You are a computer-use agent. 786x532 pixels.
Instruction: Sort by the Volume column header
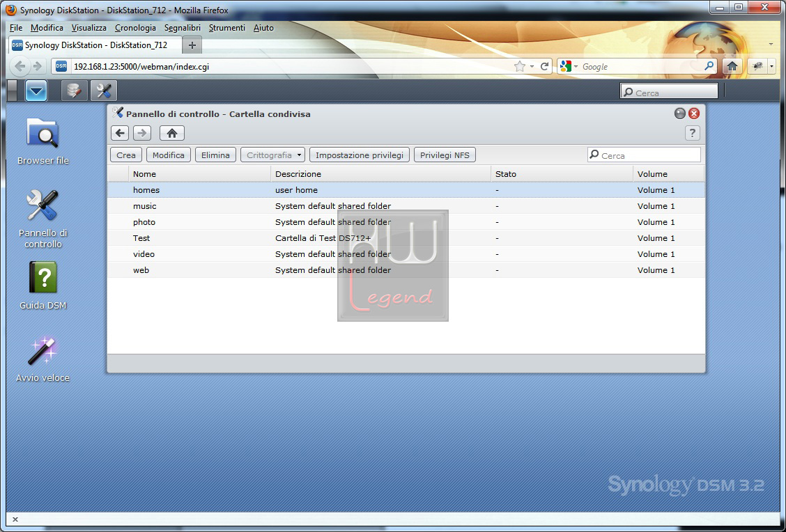[669, 174]
